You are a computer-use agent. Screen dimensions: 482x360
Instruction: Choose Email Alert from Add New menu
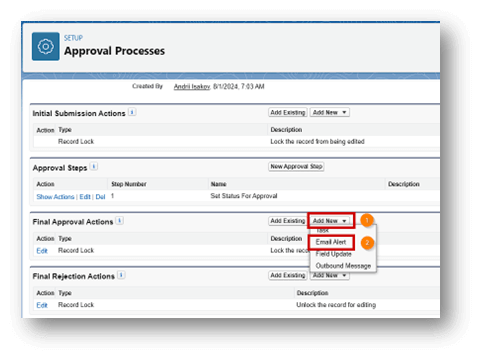tap(331, 242)
